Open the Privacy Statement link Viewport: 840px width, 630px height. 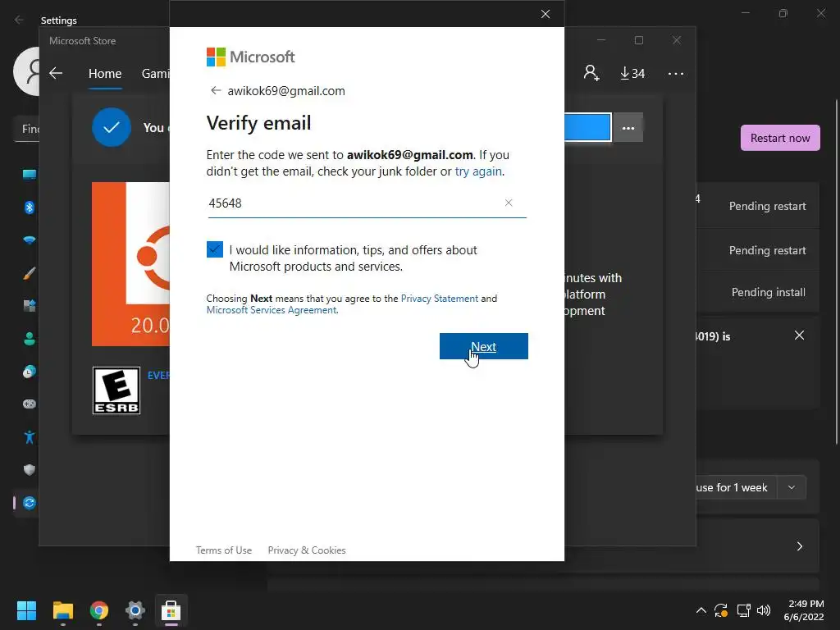coord(440,299)
